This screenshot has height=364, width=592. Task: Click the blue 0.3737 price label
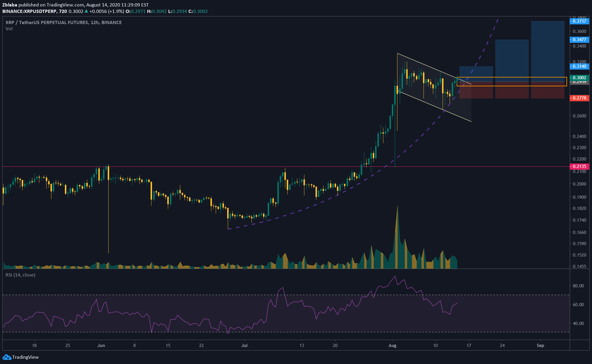point(579,21)
